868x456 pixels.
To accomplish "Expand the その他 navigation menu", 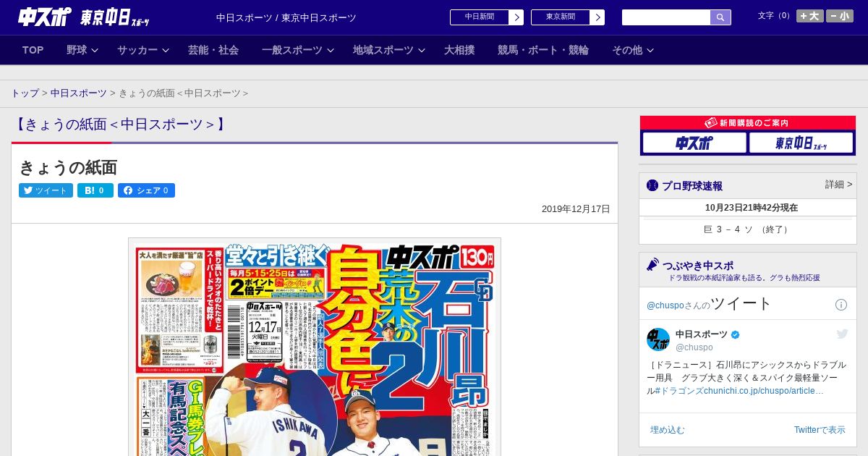I will point(633,50).
